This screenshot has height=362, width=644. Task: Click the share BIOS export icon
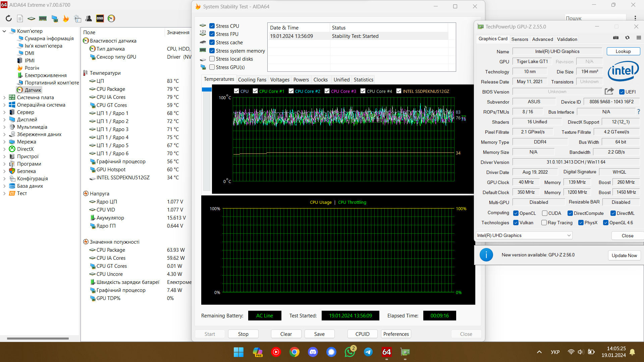609,91
